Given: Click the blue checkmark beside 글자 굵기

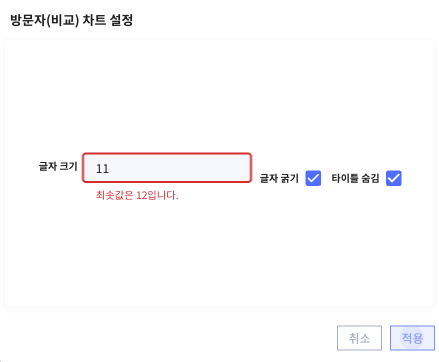Looking at the screenshot, I should 313,178.
